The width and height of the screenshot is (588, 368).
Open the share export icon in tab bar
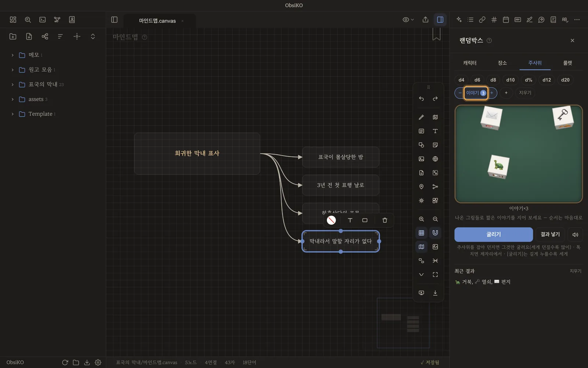425,20
